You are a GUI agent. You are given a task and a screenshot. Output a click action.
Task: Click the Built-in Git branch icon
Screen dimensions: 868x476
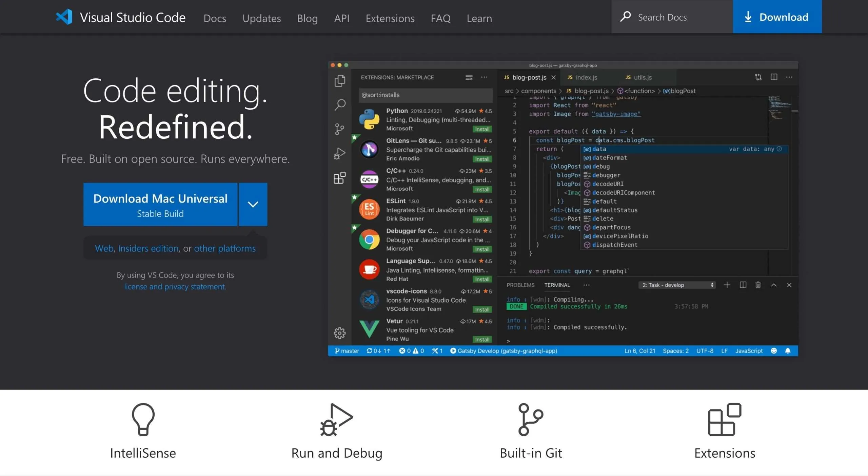pos(531,419)
